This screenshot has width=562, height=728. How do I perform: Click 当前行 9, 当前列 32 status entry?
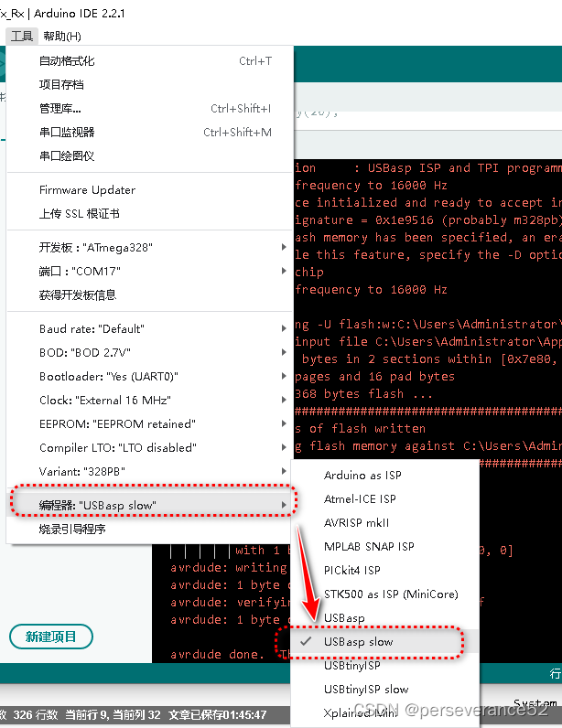pyautogui.click(x=113, y=714)
